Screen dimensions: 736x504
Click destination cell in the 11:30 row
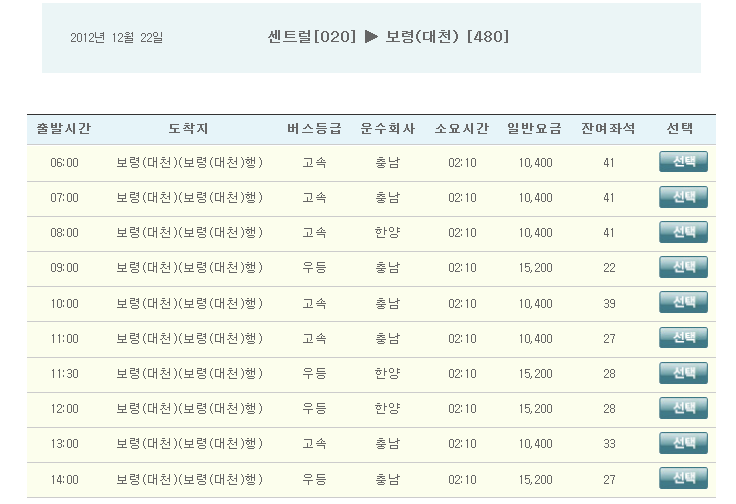(x=189, y=374)
